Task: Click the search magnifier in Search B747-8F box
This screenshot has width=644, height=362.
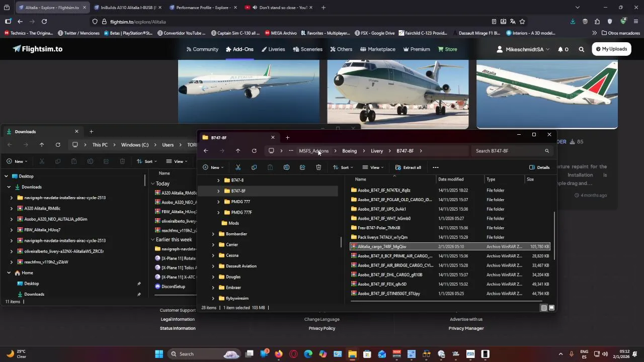Action: [x=547, y=151]
